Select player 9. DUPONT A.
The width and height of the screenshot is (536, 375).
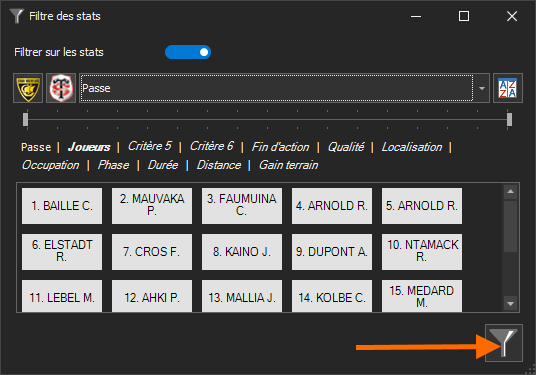tap(332, 252)
